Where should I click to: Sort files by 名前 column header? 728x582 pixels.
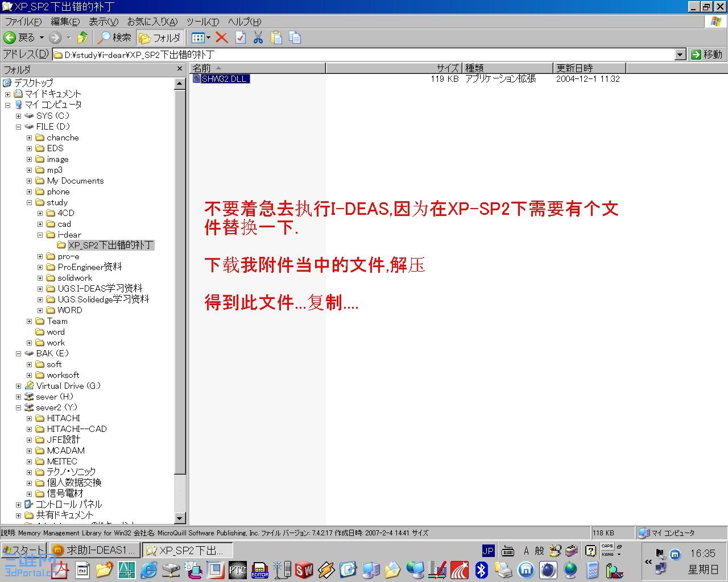point(258,68)
